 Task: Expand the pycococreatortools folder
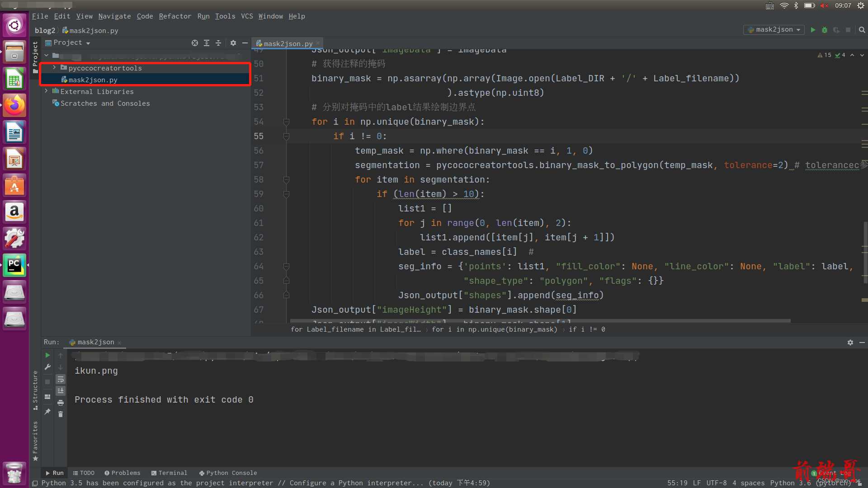54,68
